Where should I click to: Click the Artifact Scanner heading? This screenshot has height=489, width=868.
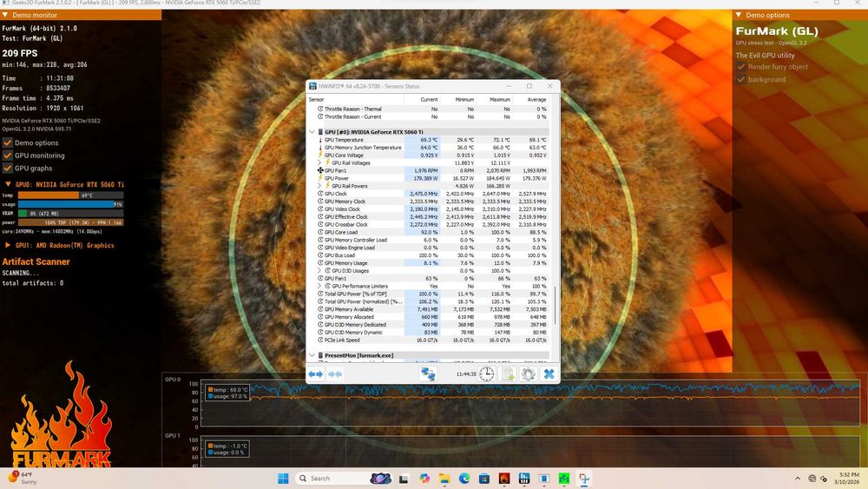tap(36, 262)
